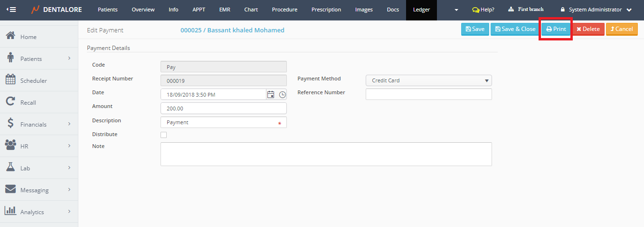Open patient link 000025 / Bassant khaled Mohamed
644x227 pixels.
tap(232, 30)
